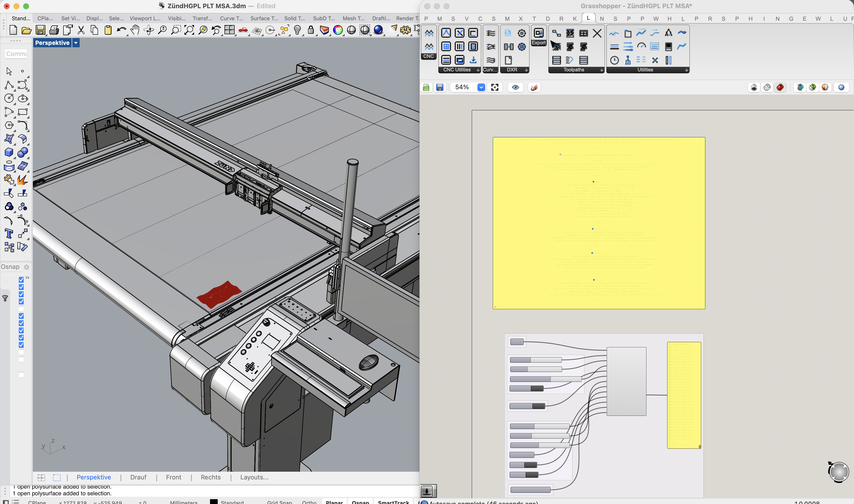Open the Surface Tools toolbar tab
The height and width of the screenshot is (504, 854).
point(264,18)
